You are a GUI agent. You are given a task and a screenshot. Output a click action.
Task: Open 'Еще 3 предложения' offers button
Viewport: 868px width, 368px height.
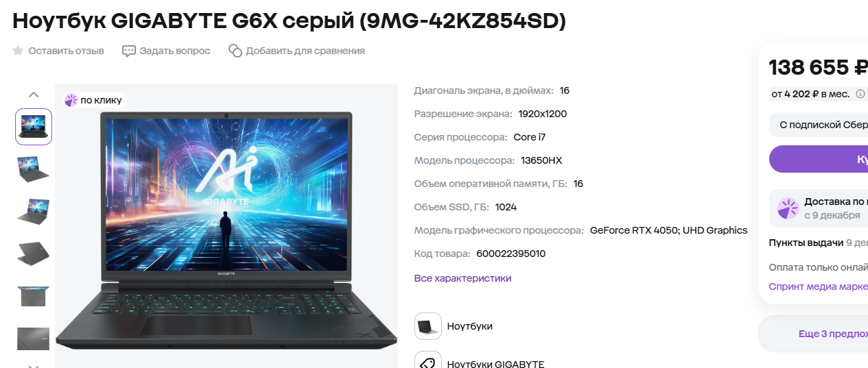coord(813,334)
